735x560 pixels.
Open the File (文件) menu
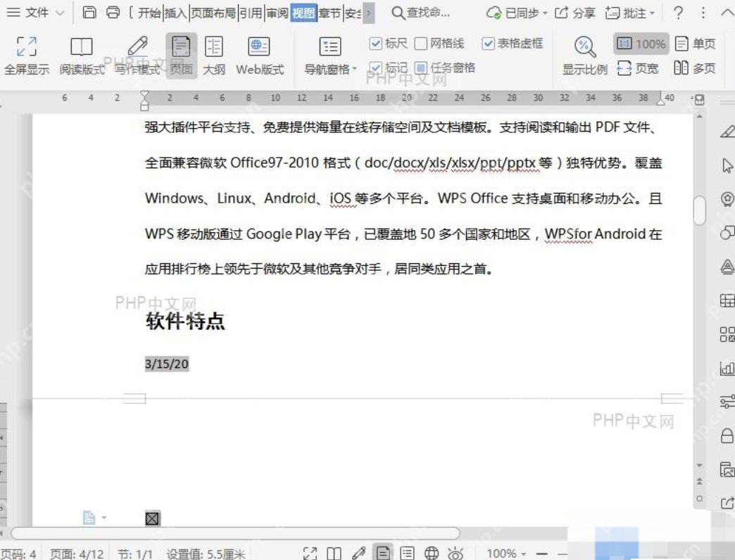pos(27,13)
